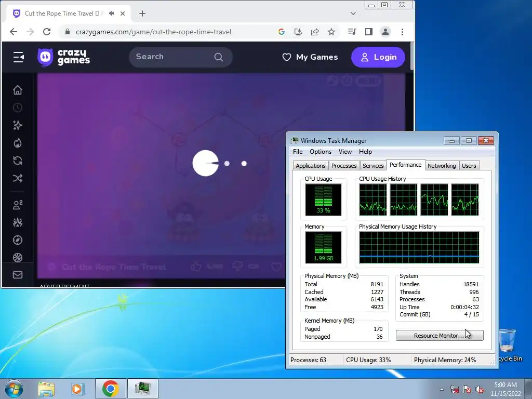Open Windows Media Player from taskbar
Image resolution: width=532 pixels, height=399 pixels.
click(x=78, y=389)
